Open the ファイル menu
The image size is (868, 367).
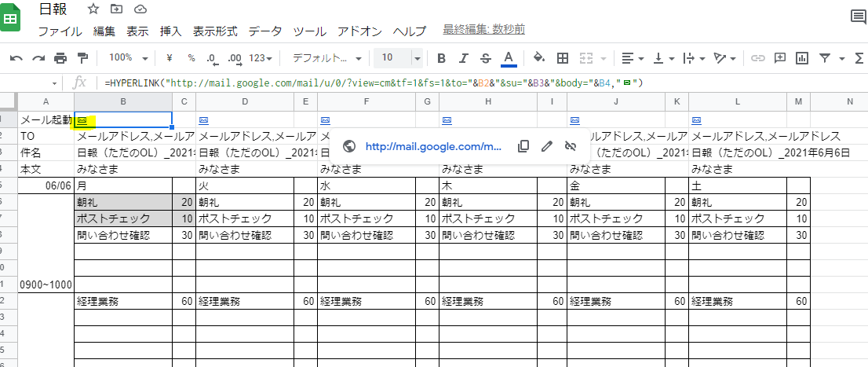click(x=60, y=31)
